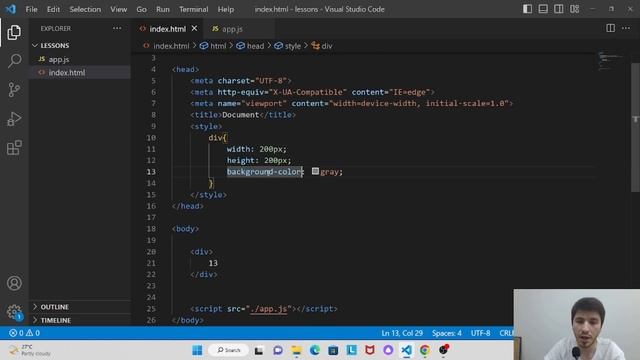Click UTF-8 encoding in status bar

[480, 333]
